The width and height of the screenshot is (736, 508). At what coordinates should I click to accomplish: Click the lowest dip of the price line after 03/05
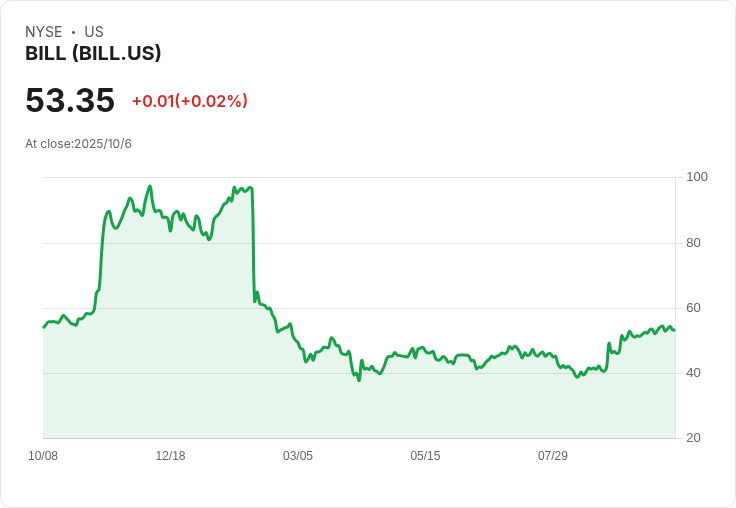click(x=358, y=380)
